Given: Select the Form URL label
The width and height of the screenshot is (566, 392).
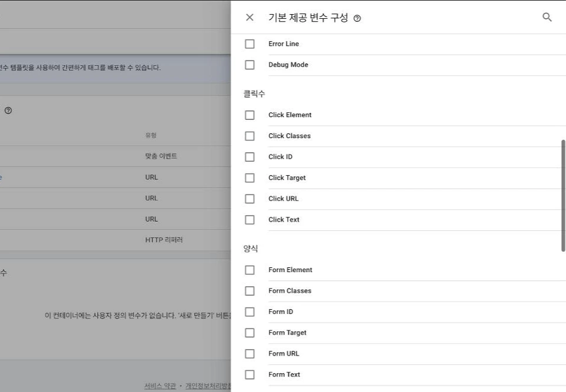Looking at the screenshot, I should click(284, 353).
